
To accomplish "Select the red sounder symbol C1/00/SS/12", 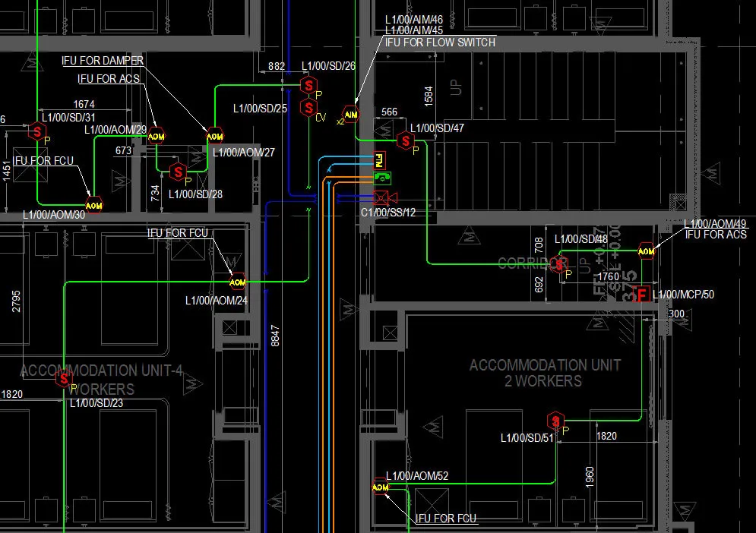I will pos(381,198).
